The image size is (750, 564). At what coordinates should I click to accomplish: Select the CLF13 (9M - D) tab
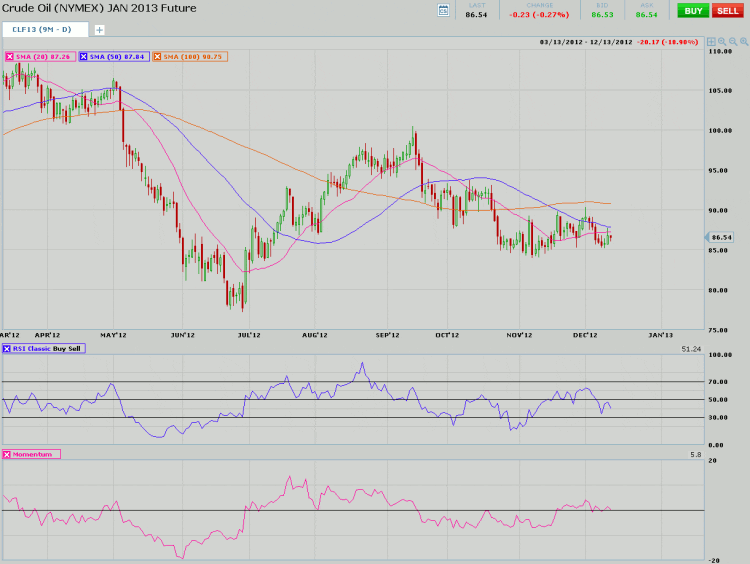pyautogui.click(x=43, y=30)
